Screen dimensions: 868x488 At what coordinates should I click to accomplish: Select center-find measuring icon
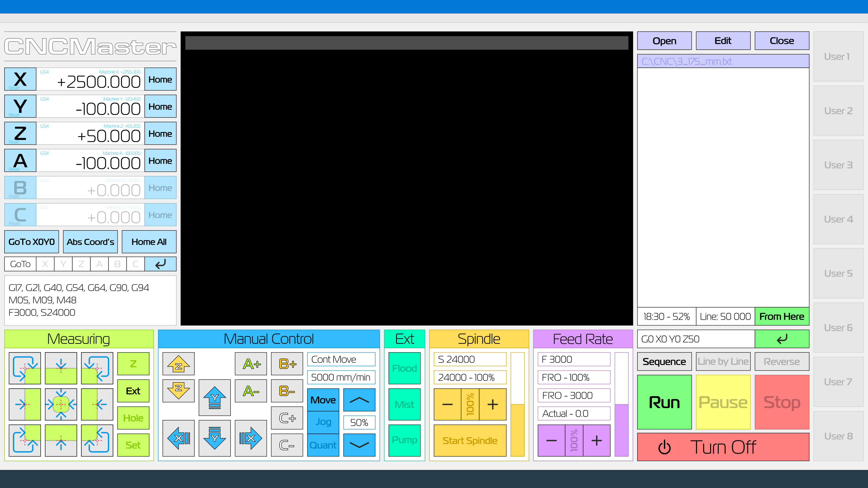(61, 404)
